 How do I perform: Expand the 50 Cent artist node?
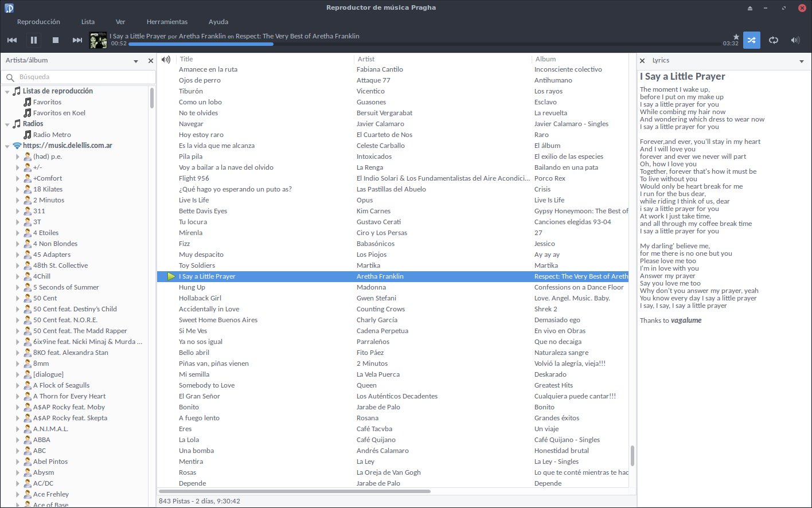18,298
